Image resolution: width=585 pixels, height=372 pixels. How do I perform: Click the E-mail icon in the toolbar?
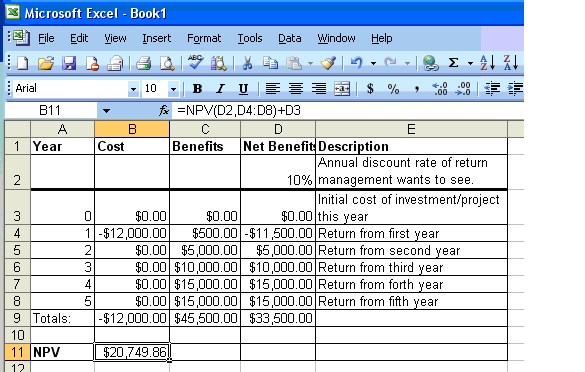pos(115,63)
